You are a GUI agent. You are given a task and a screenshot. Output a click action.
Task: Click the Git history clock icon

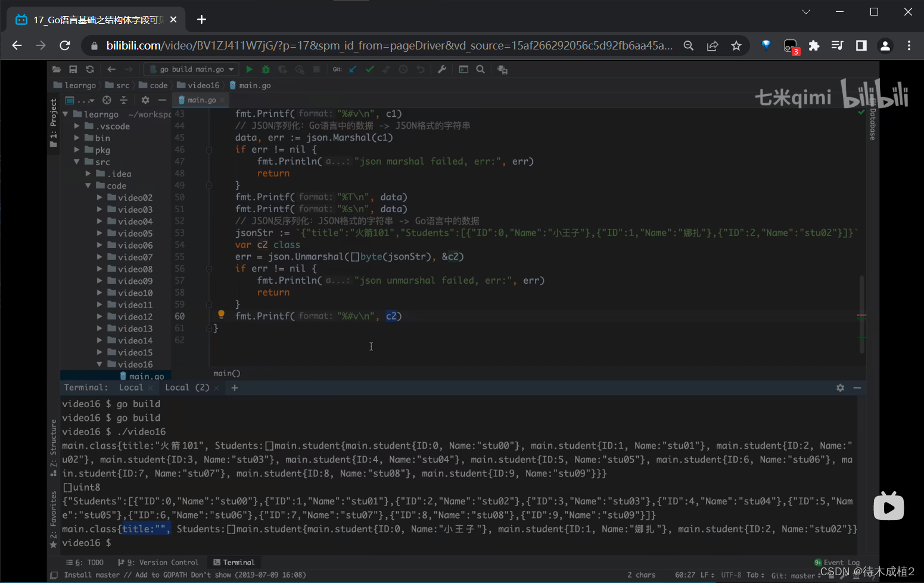tap(403, 70)
